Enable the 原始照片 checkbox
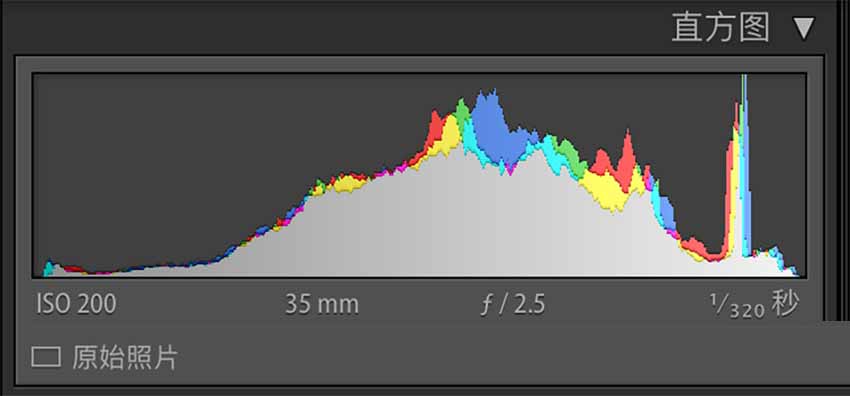Viewport: 850px width, 396px height. coord(46,358)
